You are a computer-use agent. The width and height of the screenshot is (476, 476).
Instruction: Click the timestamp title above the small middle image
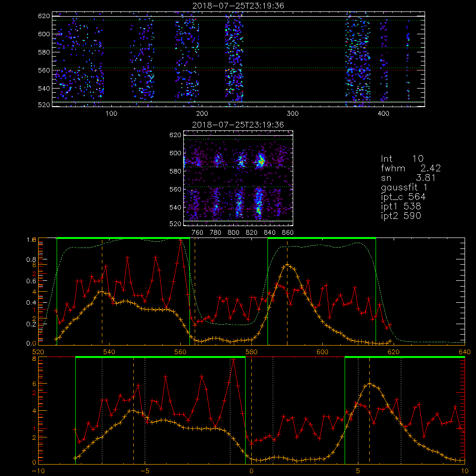click(x=238, y=125)
